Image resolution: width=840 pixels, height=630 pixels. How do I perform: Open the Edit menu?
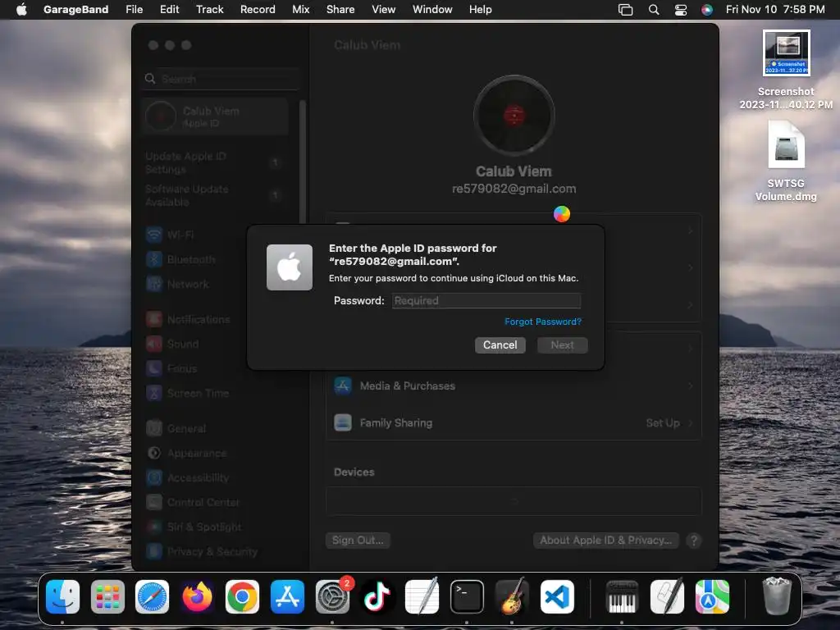pos(169,9)
